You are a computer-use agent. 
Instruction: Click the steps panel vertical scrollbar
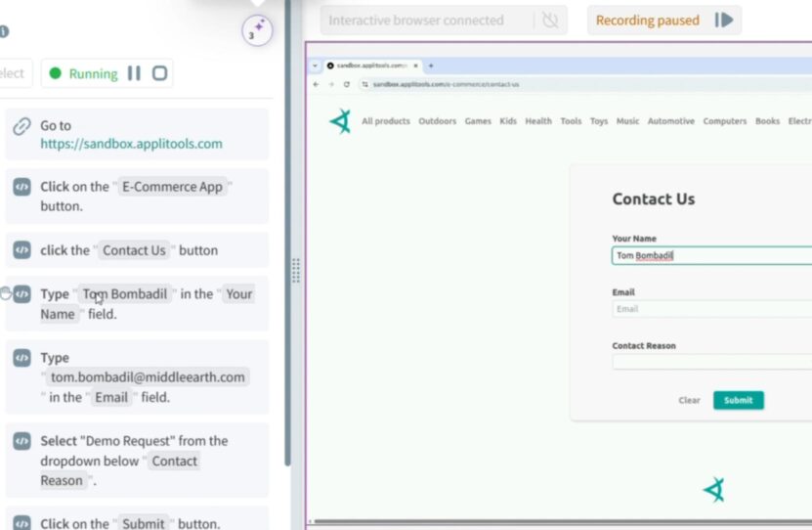(287, 233)
